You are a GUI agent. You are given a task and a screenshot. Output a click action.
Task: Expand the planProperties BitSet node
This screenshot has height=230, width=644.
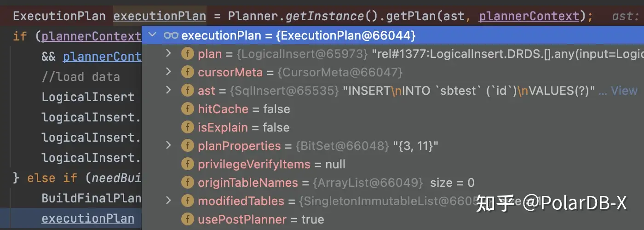[x=168, y=146]
